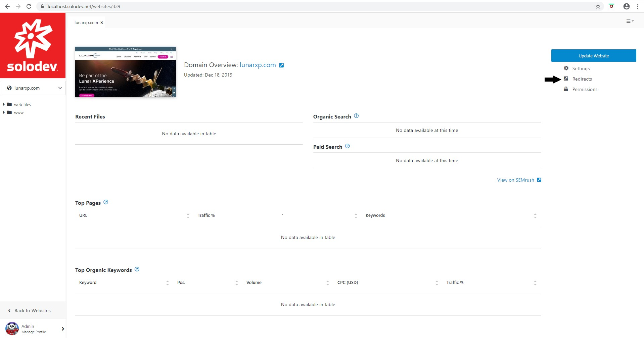The width and height of the screenshot is (644, 338).
Task: Click the Solodev logo
Action: 33,46
